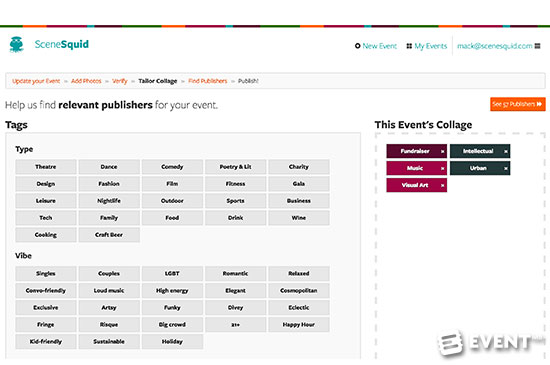Choose the Family tag
This screenshot has width=550, height=365.
[x=109, y=218]
